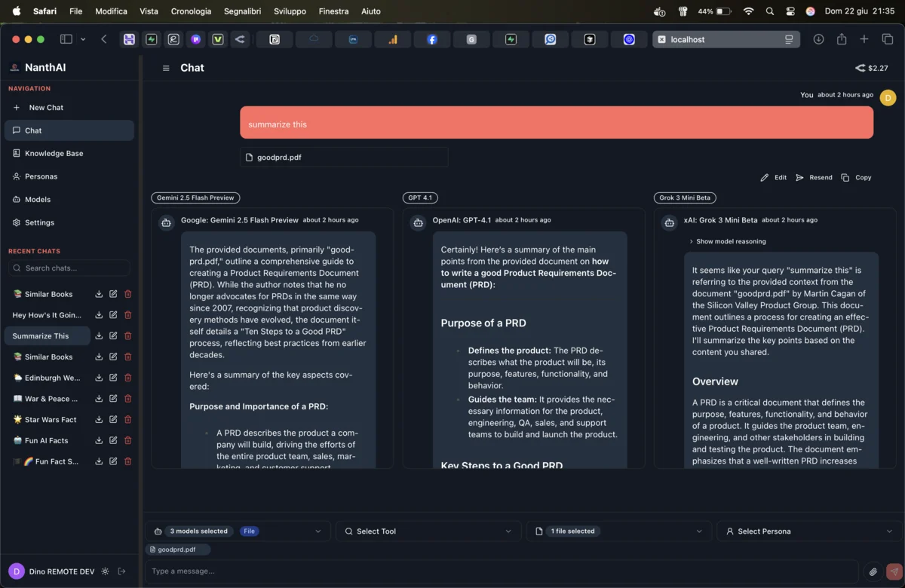Delete the War & Peace chat
Viewport: 905px width, 588px height.
click(127, 399)
